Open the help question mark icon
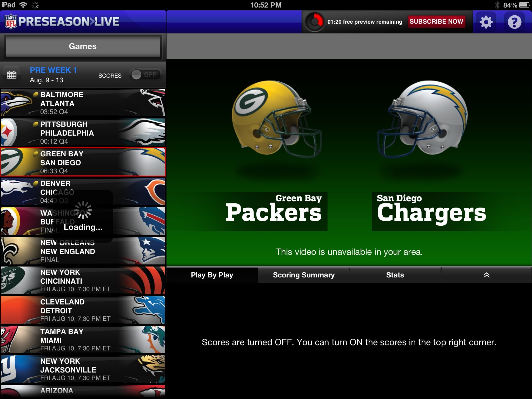The height and width of the screenshot is (399, 532). coord(514,22)
